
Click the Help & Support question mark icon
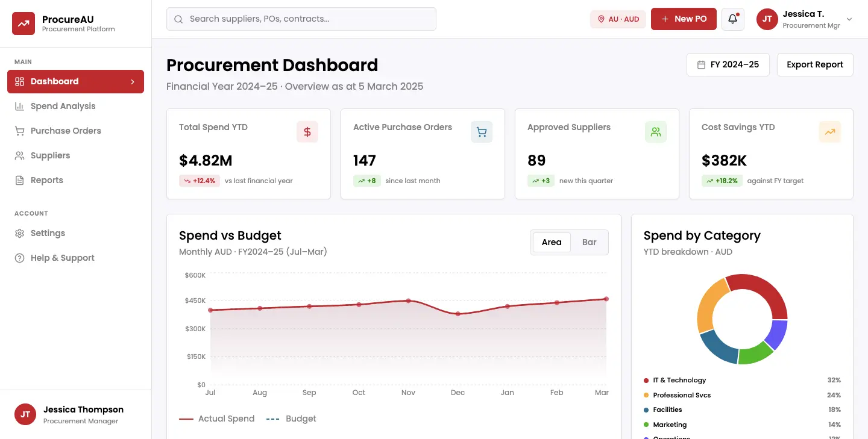coord(19,258)
